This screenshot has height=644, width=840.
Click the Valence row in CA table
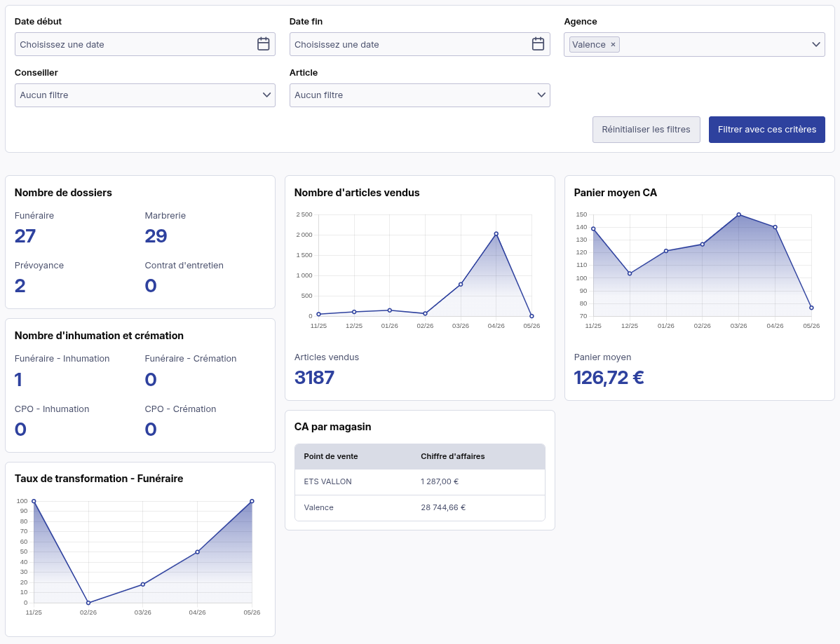coord(419,507)
